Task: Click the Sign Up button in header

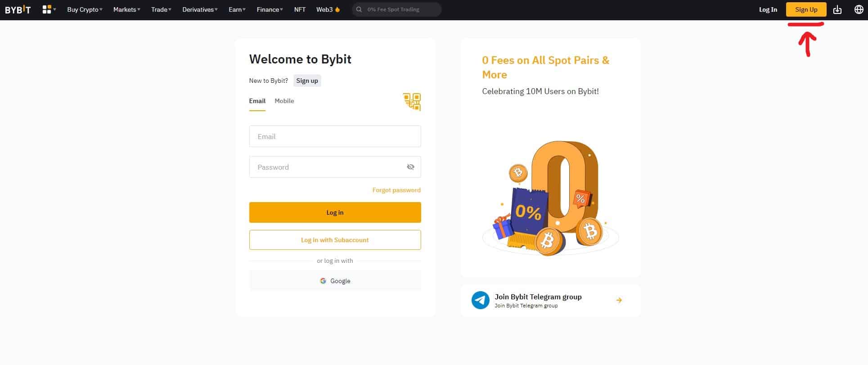Action: 806,9
